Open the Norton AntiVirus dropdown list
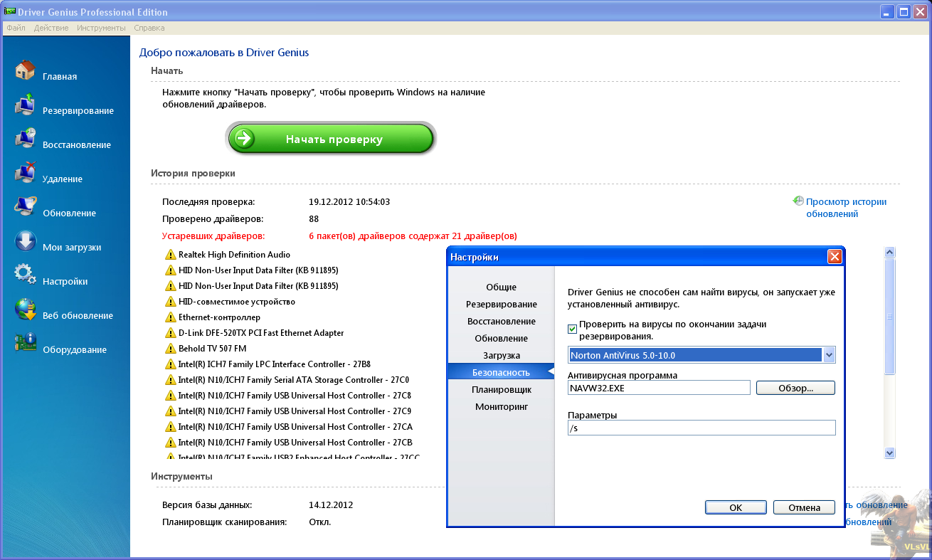 (x=829, y=355)
